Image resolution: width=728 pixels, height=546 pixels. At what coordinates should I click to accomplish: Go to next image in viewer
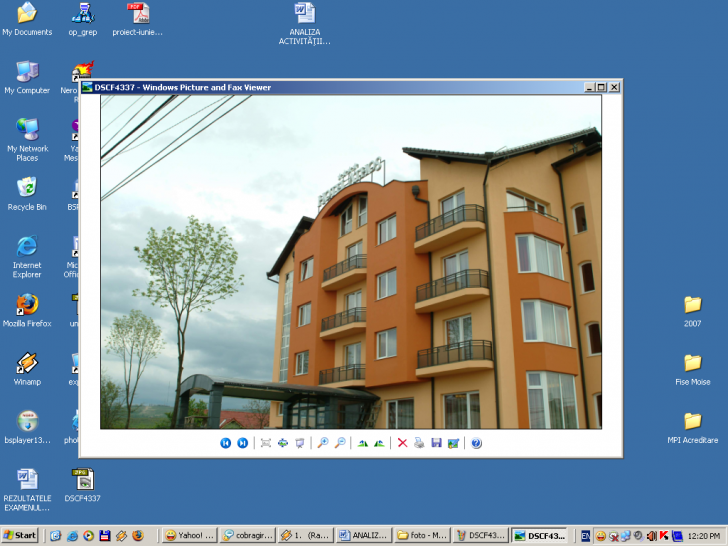[242, 443]
